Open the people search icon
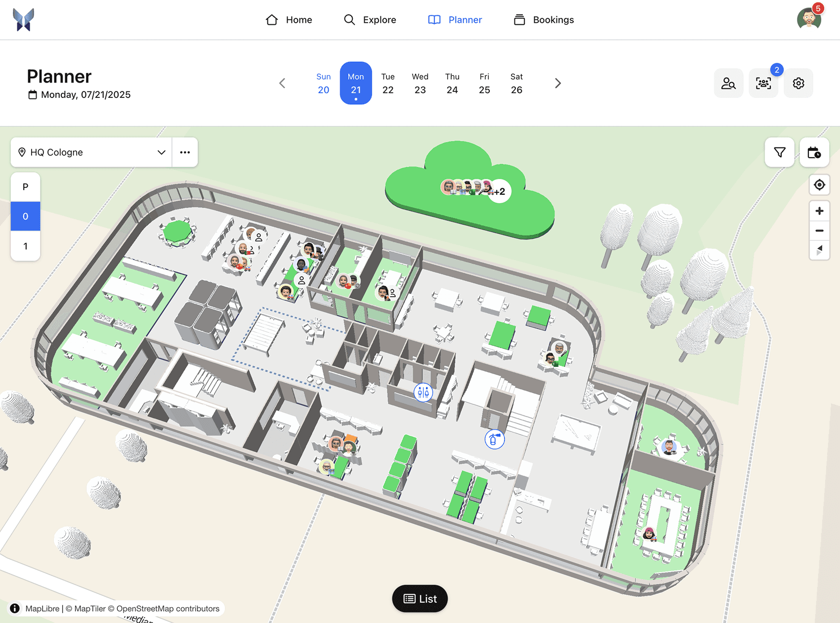This screenshot has width=840, height=623. tap(728, 83)
